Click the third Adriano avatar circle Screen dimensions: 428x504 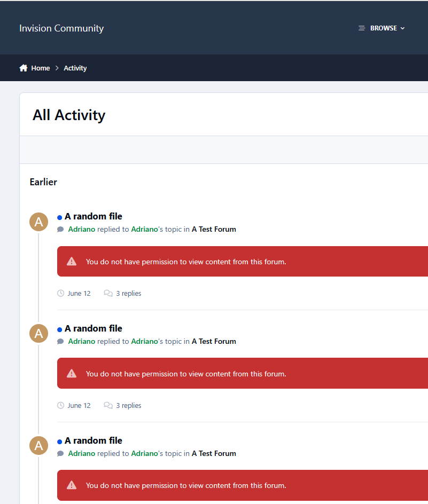[x=38, y=445]
